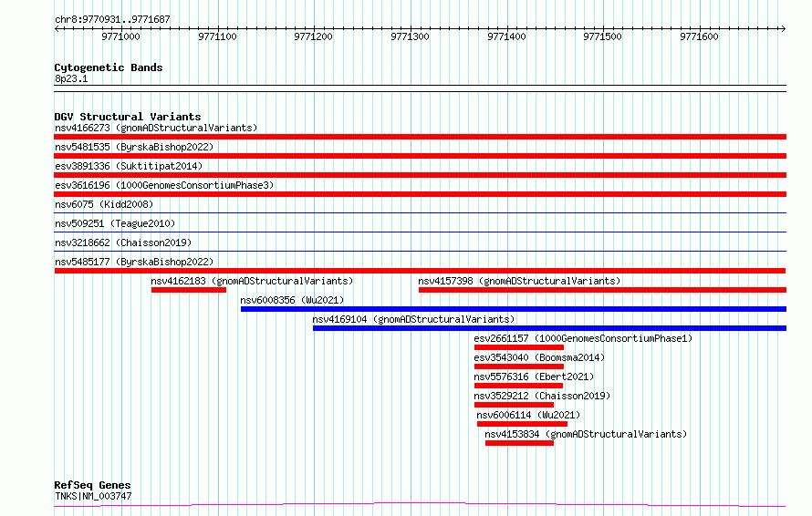This screenshot has width=812, height=516.
Task: Click thin blue line under nsv3218662
Action: pyautogui.click(x=420, y=251)
